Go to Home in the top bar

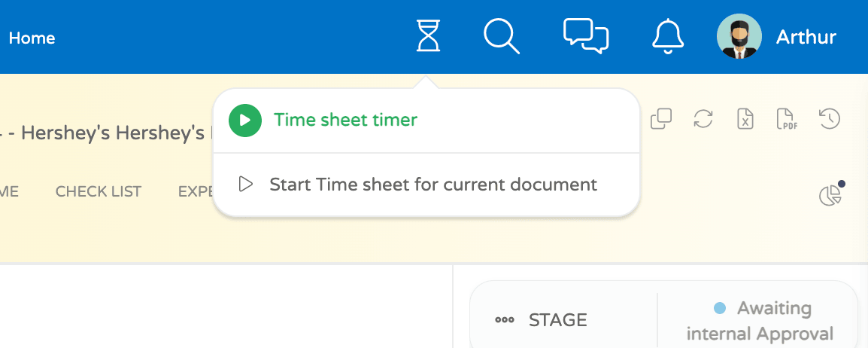tap(32, 38)
